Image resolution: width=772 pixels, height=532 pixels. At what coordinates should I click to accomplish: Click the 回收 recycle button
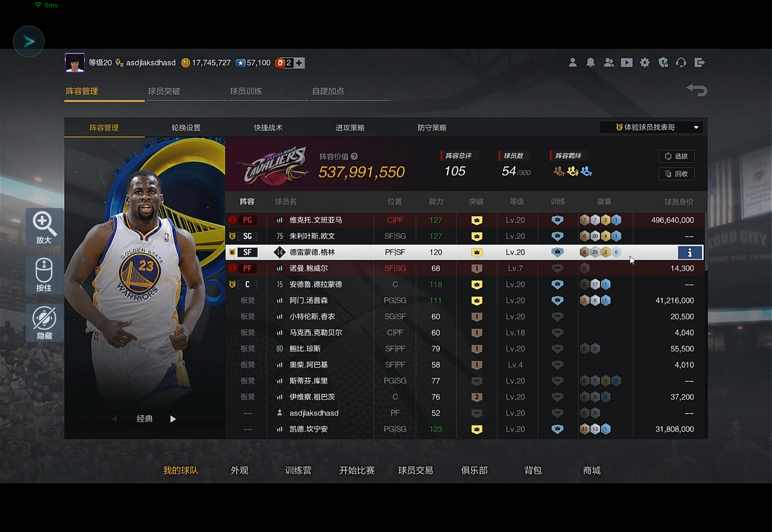(x=676, y=174)
